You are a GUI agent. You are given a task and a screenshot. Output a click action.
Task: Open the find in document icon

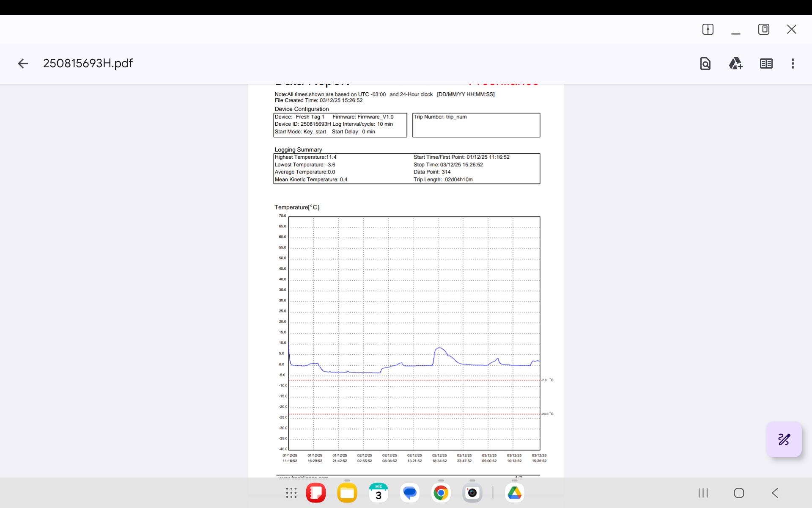point(705,63)
